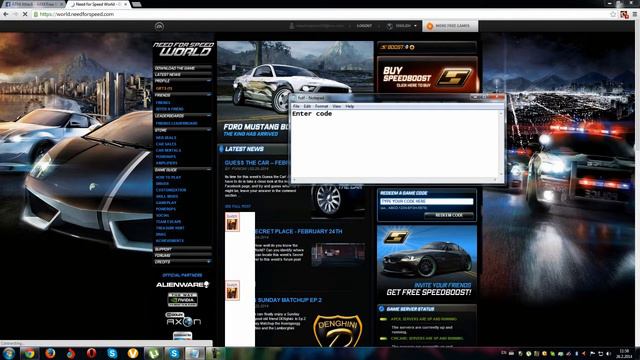The width and height of the screenshot is (640, 360).
Task: Click the Sunday Matchup Ep 2 headline
Action: point(289,300)
